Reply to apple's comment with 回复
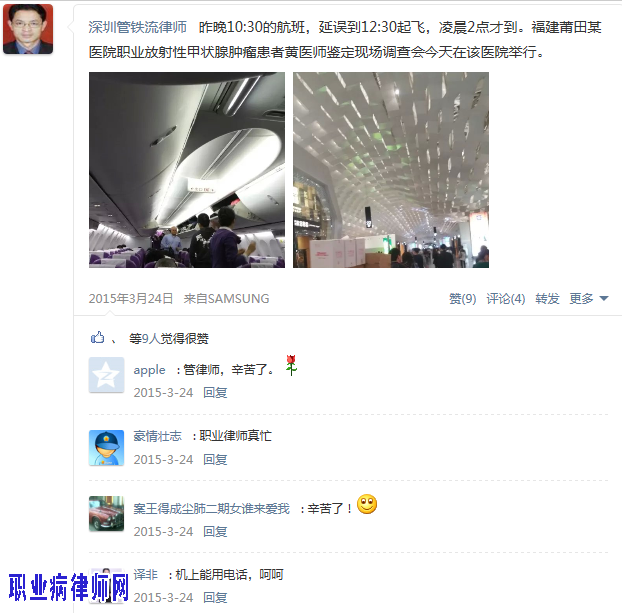 click(215, 392)
